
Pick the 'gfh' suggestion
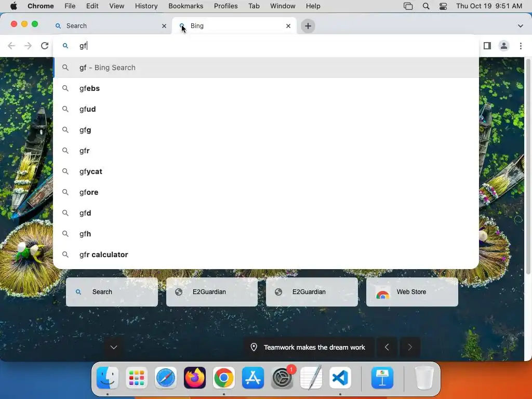(x=267, y=234)
